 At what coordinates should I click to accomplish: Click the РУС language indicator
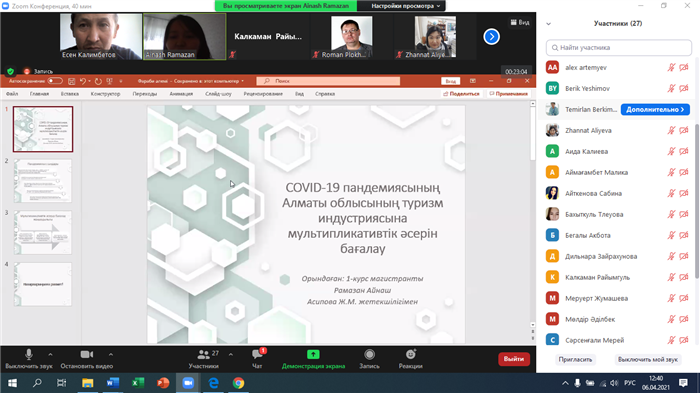coord(630,383)
